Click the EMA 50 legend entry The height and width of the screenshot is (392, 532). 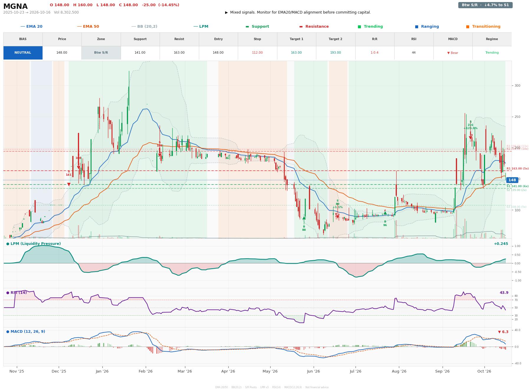point(88,27)
